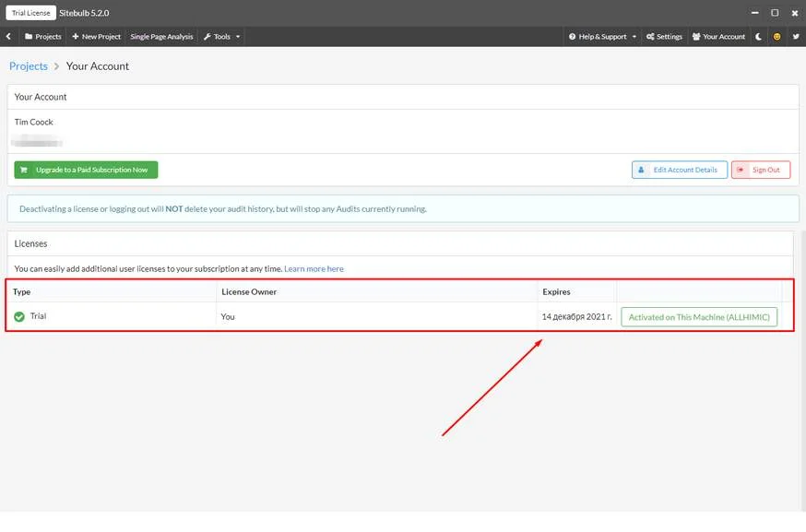Click the license owner cell You
This screenshot has height=532, width=806.
228,316
